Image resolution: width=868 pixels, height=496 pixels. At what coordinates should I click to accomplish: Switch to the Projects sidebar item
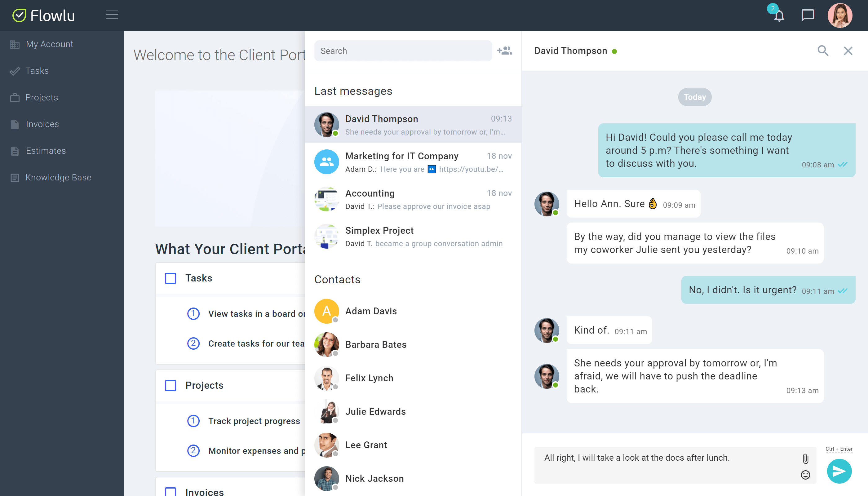coord(42,97)
